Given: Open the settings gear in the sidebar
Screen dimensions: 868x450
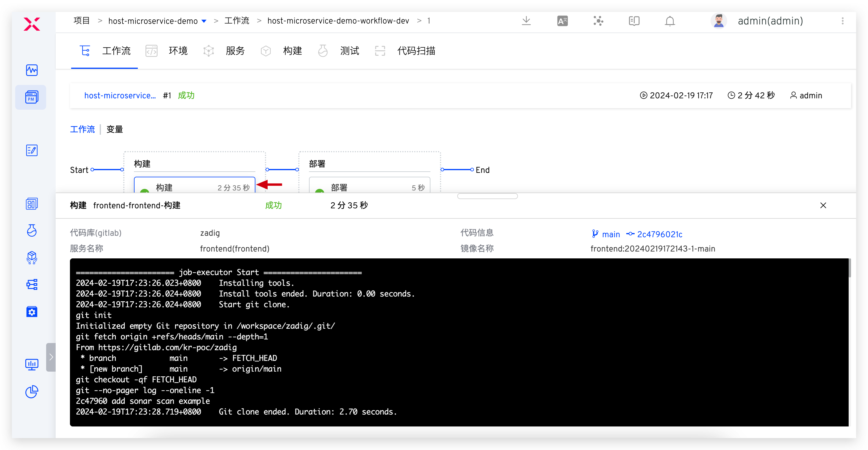Looking at the screenshot, I should [32, 311].
